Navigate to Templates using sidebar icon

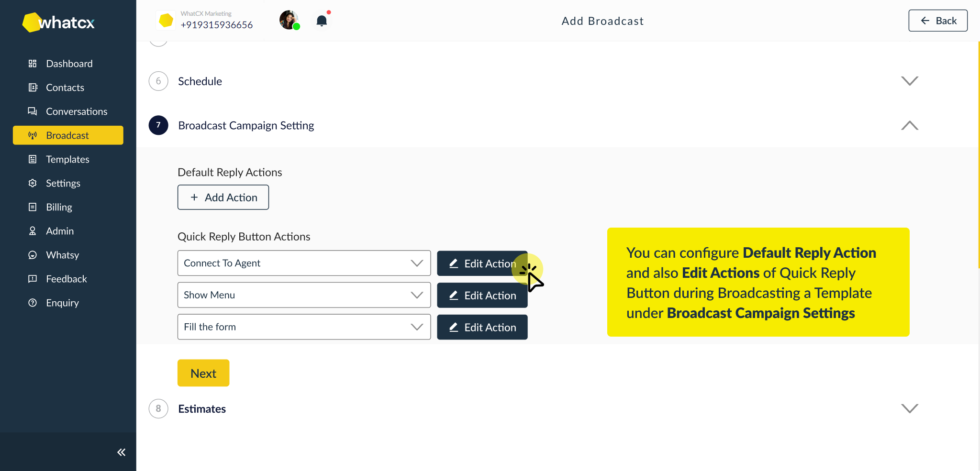tap(33, 159)
